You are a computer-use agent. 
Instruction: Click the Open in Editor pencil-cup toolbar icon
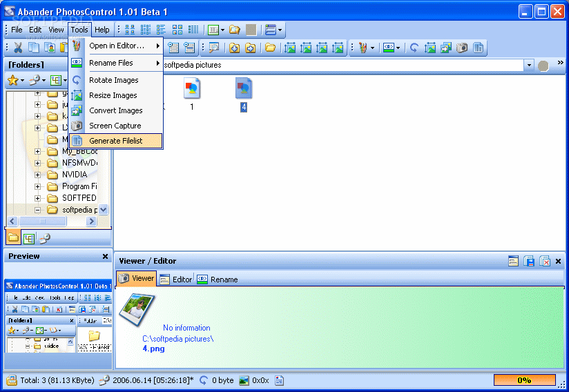363,48
